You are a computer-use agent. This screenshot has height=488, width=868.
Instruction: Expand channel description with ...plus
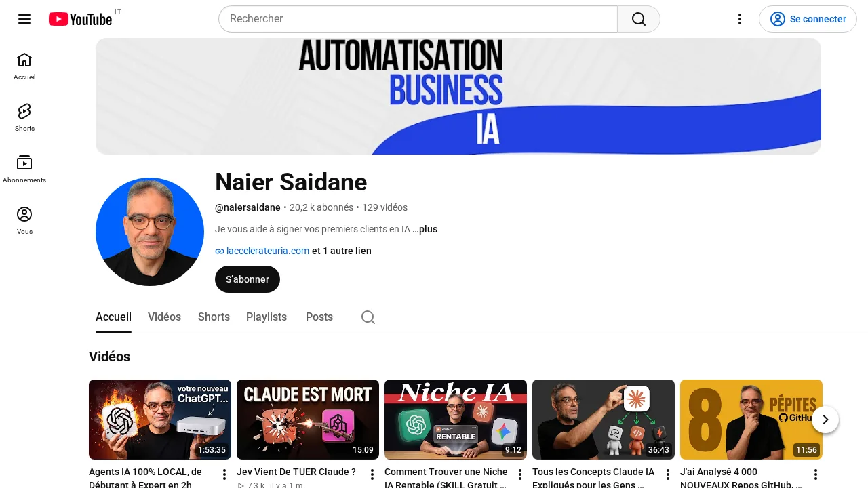[425, 229]
